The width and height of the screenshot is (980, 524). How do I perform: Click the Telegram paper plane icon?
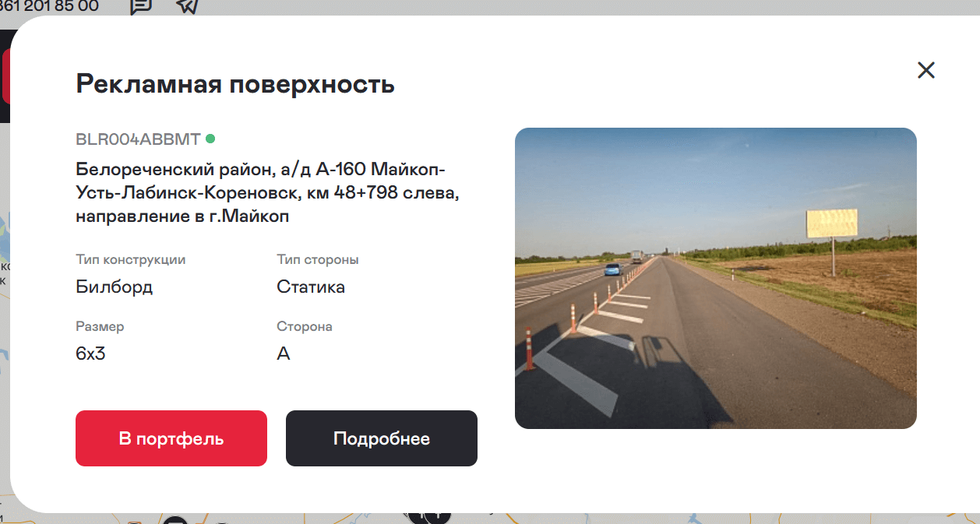188,6
